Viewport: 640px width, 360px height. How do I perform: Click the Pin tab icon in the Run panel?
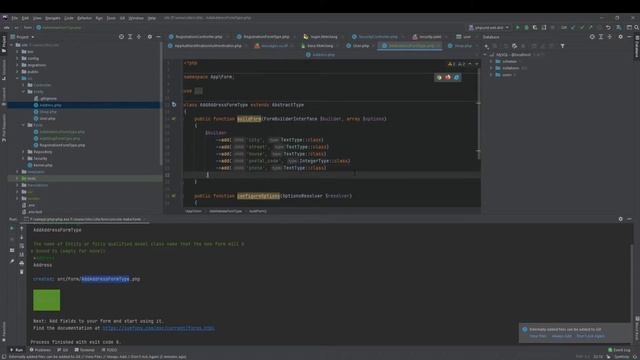click(12, 261)
